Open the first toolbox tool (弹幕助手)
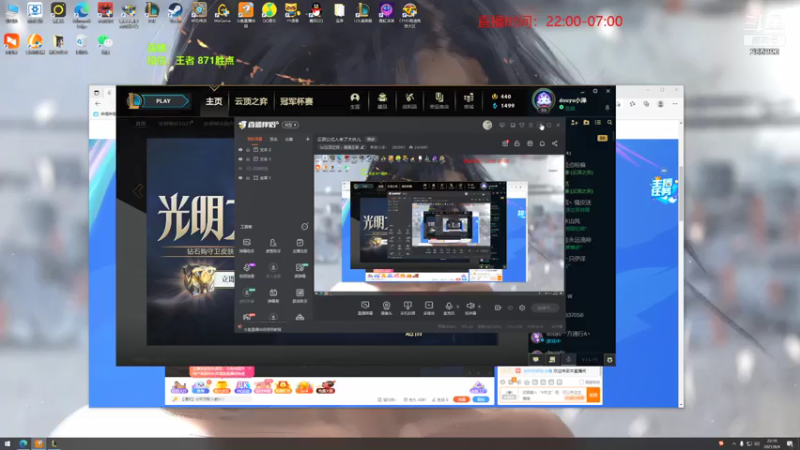Screen dimensions: 800x450 [x=246, y=245]
